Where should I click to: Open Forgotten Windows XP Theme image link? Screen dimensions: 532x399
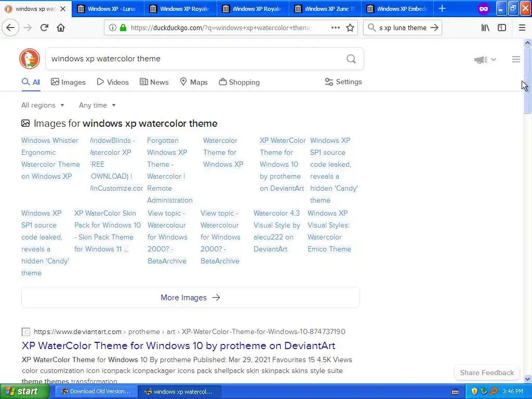(x=170, y=170)
